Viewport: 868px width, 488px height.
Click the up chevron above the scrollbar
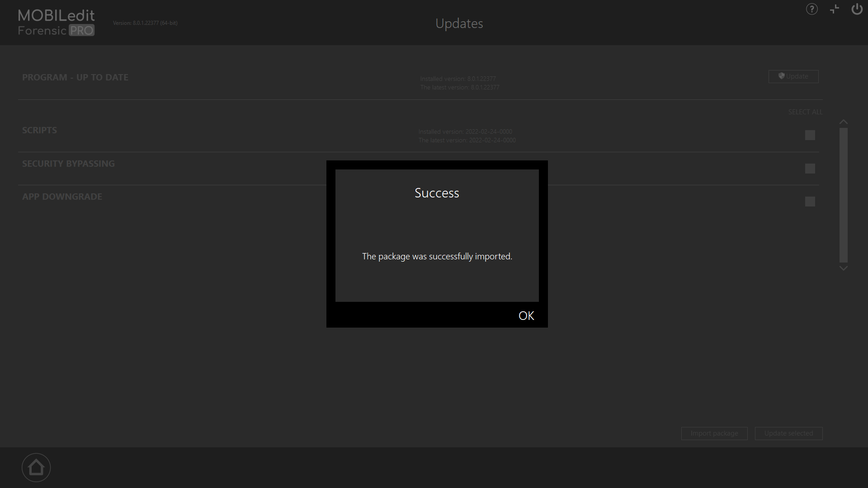point(843,121)
